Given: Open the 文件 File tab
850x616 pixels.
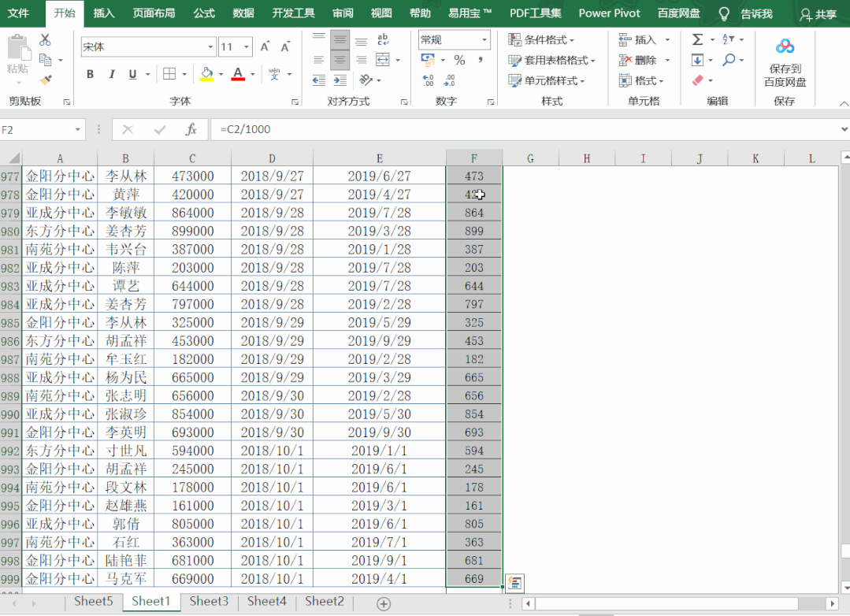Looking at the screenshot, I should pos(18,13).
